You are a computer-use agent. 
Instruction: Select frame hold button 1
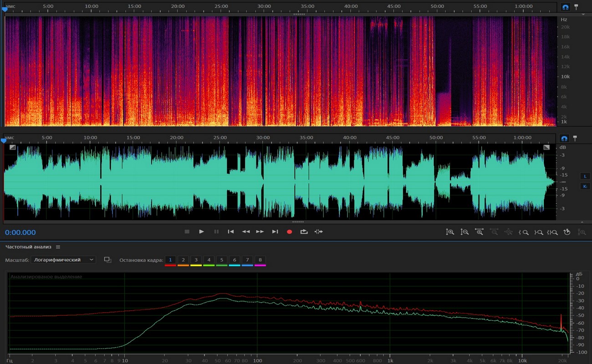[x=170, y=260]
